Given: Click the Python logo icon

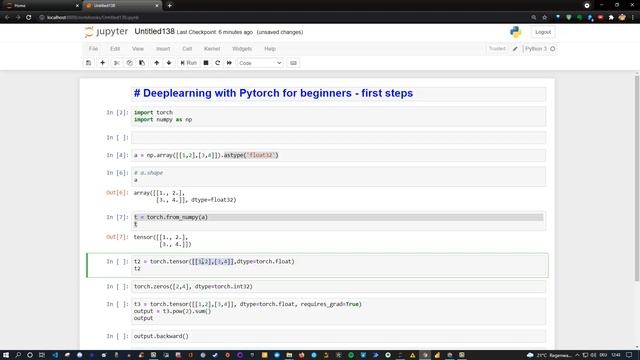Looking at the screenshot, I should point(516,32).
